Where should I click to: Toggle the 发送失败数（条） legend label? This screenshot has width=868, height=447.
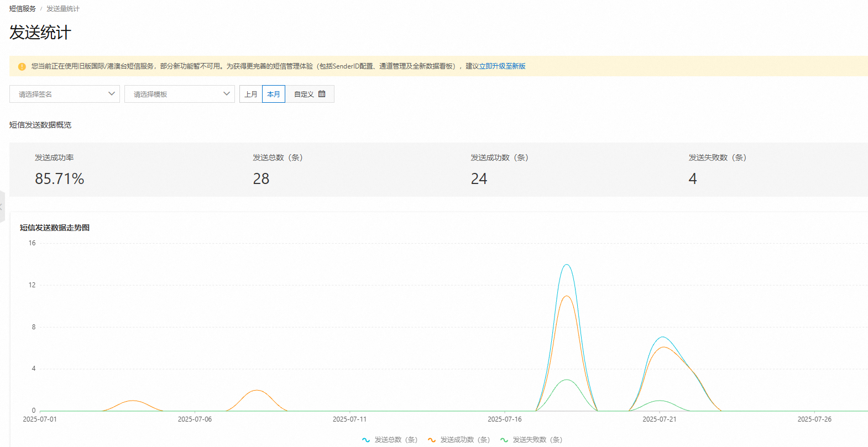(x=537, y=440)
